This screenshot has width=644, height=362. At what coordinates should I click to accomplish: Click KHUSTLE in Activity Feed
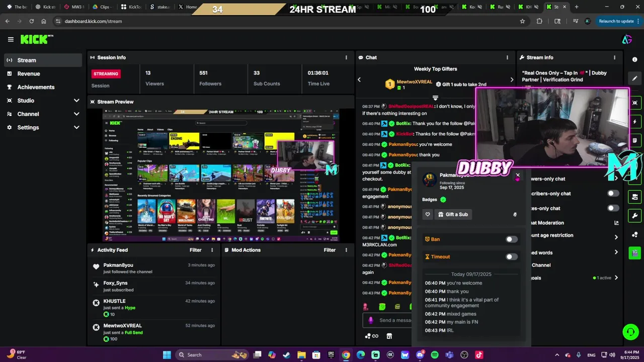click(x=114, y=301)
